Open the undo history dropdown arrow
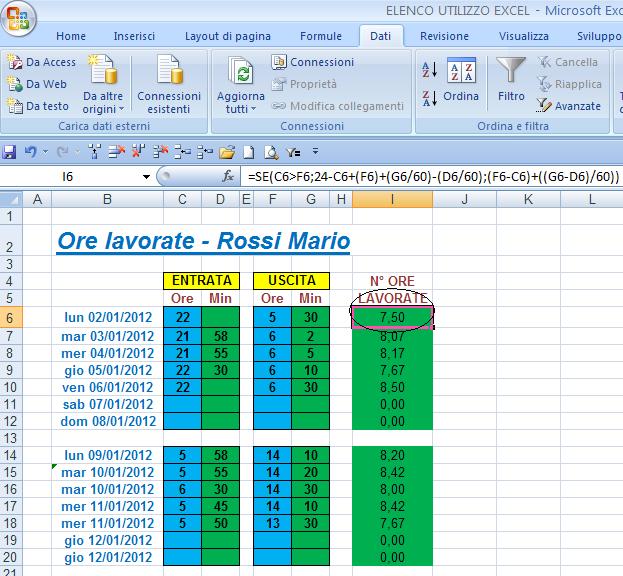The height and width of the screenshot is (576, 623). [x=45, y=152]
